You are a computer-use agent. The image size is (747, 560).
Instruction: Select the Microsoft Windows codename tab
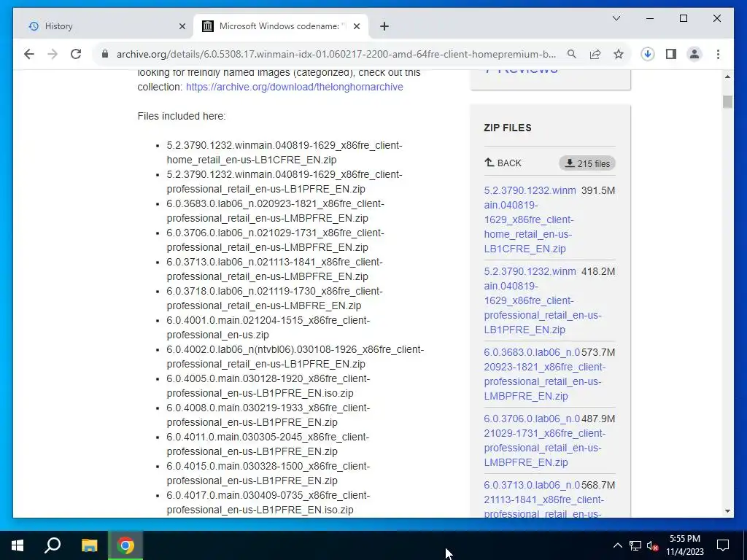[x=281, y=26]
